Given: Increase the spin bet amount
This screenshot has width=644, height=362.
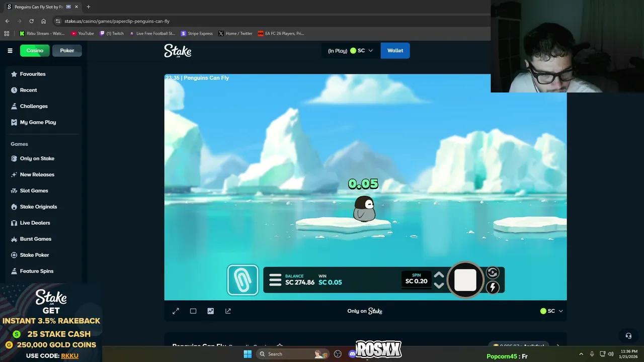Looking at the screenshot, I should tap(439, 275).
